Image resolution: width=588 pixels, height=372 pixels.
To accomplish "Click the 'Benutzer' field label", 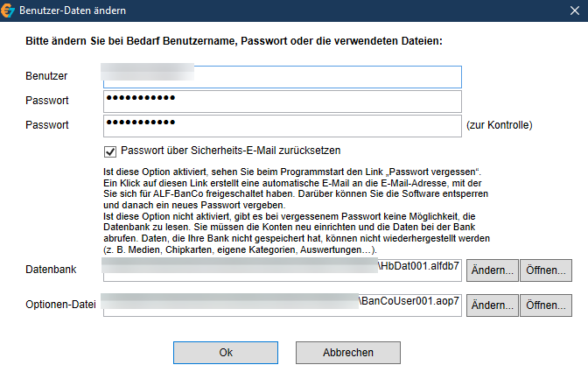I will click(46, 76).
